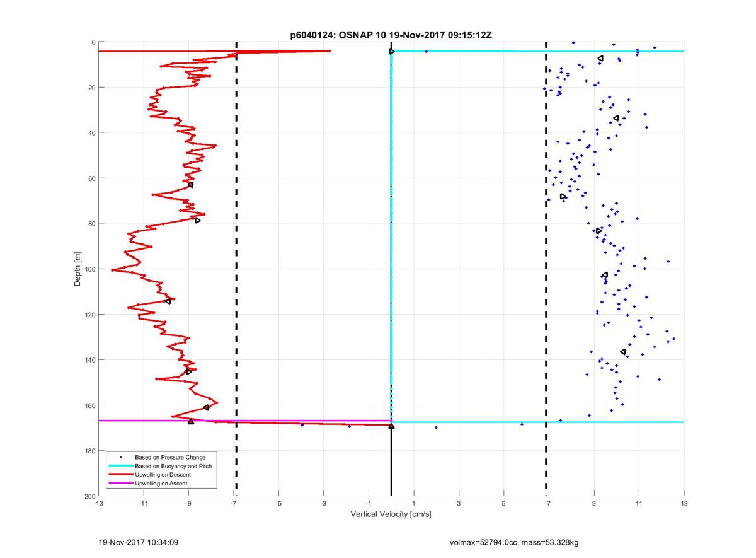
Task: Click the triangle marker on the red curve near 145 m
Action: click(x=189, y=371)
